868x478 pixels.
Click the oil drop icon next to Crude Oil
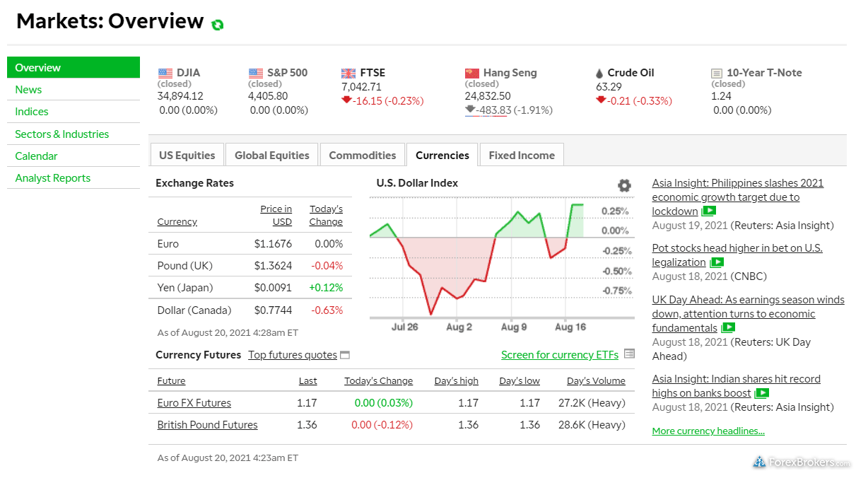(600, 73)
